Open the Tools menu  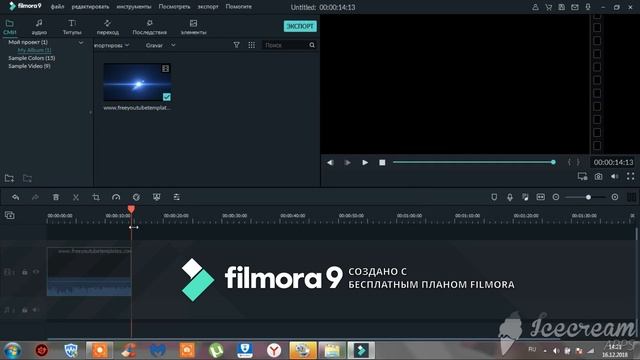pyautogui.click(x=134, y=7)
